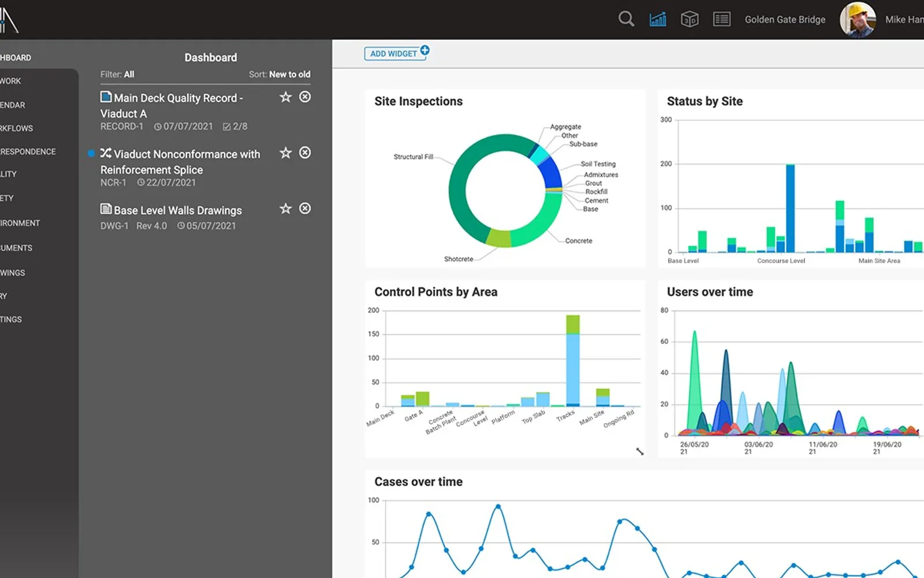Click the NCR-1 reference label
This screenshot has width=924, height=578.
(113, 183)
